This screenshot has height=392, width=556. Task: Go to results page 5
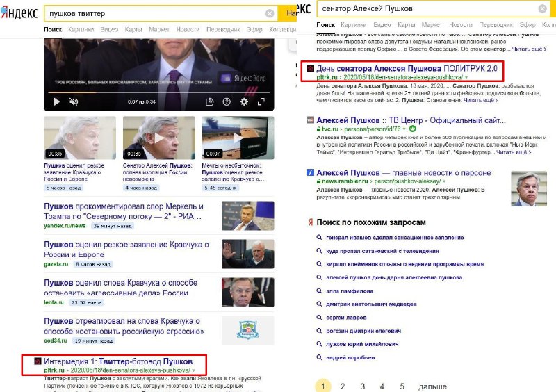(402, 386)
